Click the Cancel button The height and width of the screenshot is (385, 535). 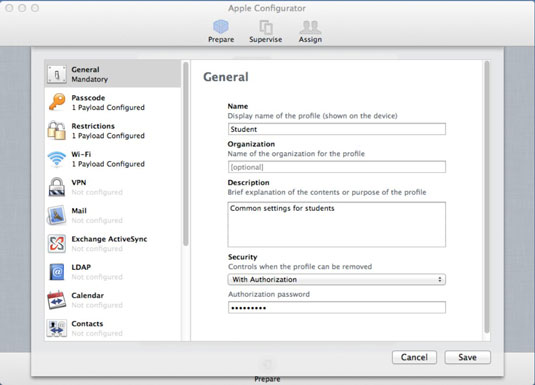pos(414,357)
